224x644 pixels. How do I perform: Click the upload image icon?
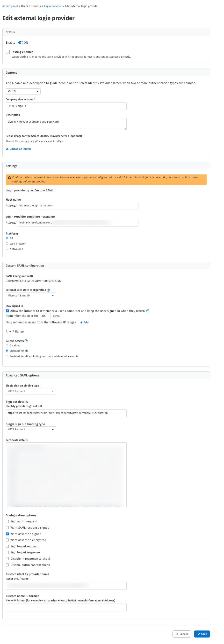tap(7, 149)
